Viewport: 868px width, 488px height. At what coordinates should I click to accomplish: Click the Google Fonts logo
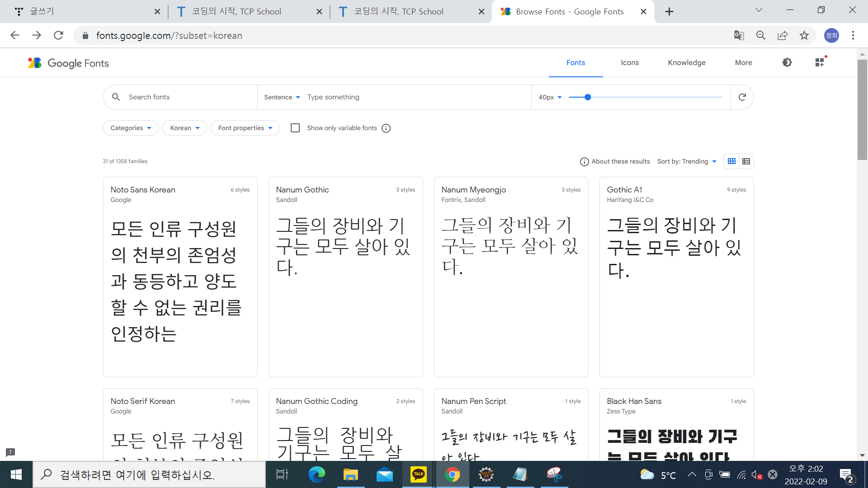coord(69,63)
